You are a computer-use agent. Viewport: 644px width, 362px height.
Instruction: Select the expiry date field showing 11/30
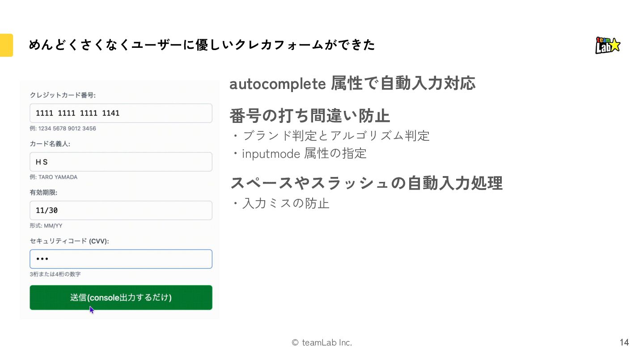tap(121, 210)
